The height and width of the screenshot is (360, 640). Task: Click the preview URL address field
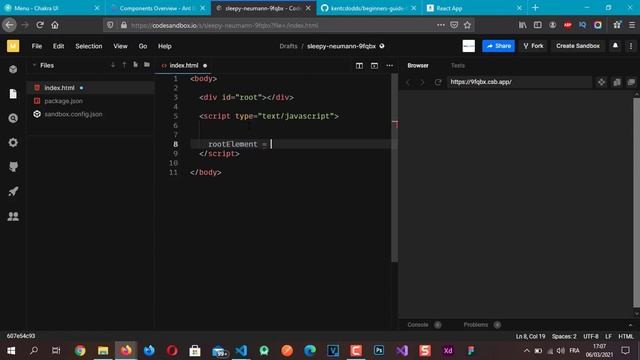point(519,82)
